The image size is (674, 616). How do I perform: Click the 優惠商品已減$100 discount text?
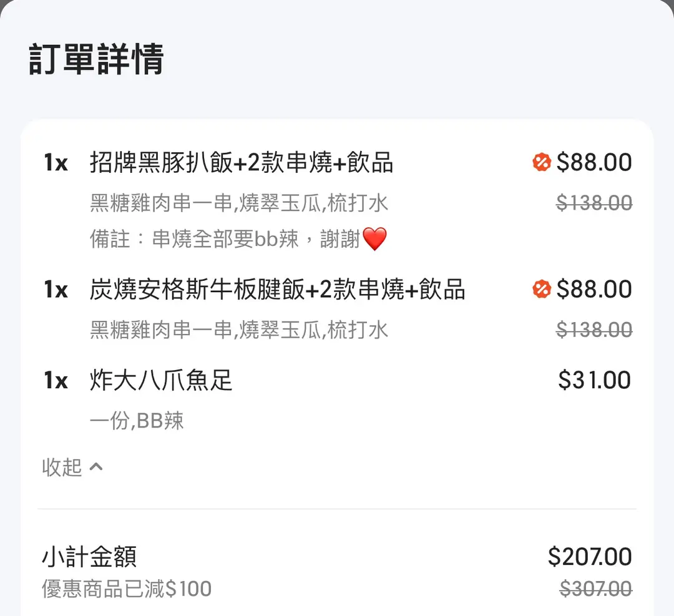click(127, 589)
